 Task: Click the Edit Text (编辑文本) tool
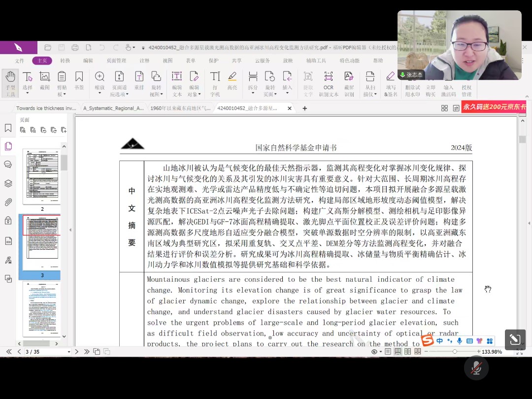tap(177, 83)
